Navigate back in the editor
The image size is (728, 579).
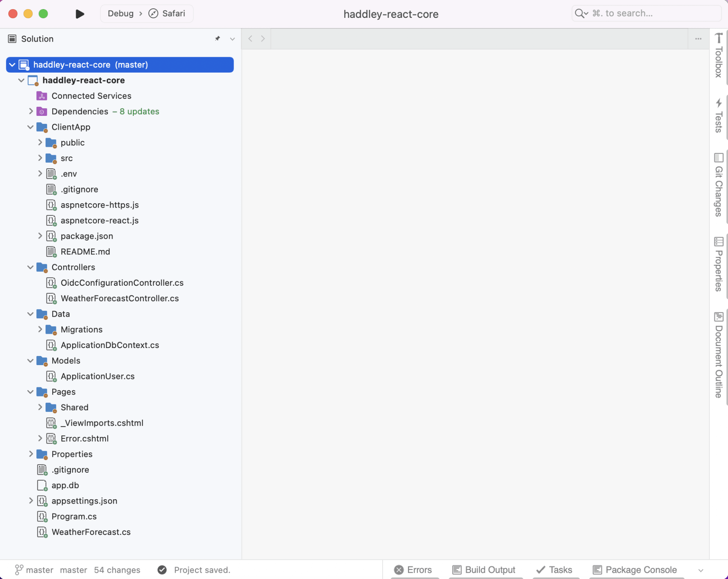click(250, 38)
